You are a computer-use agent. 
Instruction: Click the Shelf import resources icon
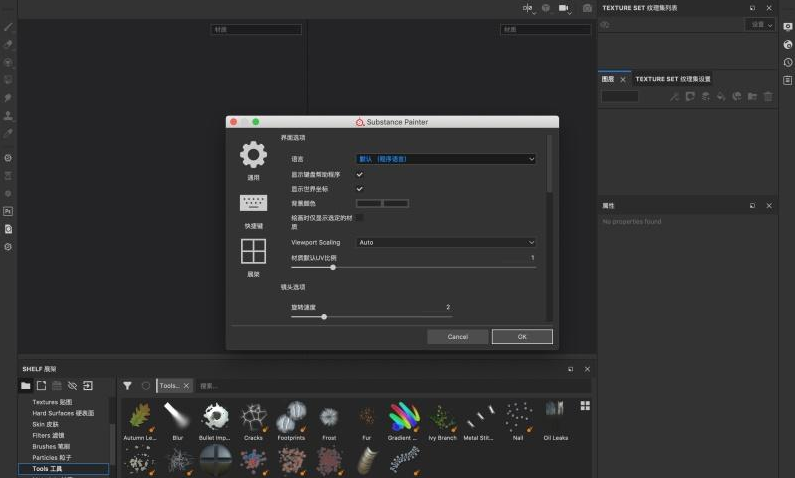(88, 386)
